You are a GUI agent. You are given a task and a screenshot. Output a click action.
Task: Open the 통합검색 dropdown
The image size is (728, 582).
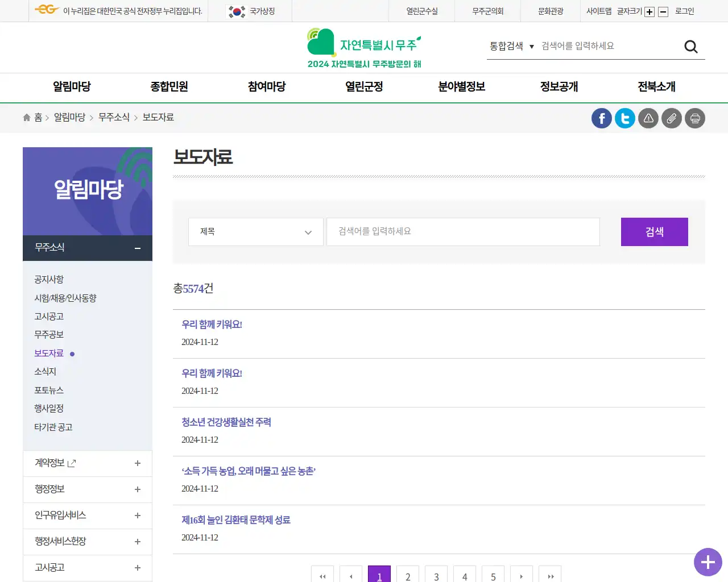(x=512, y=46)
